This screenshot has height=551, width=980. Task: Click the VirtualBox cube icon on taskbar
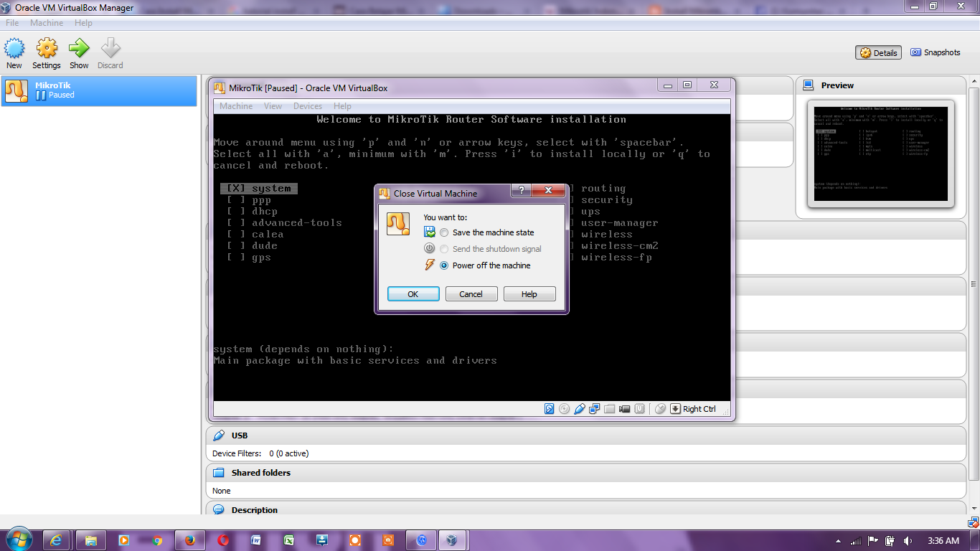(451, 540)
